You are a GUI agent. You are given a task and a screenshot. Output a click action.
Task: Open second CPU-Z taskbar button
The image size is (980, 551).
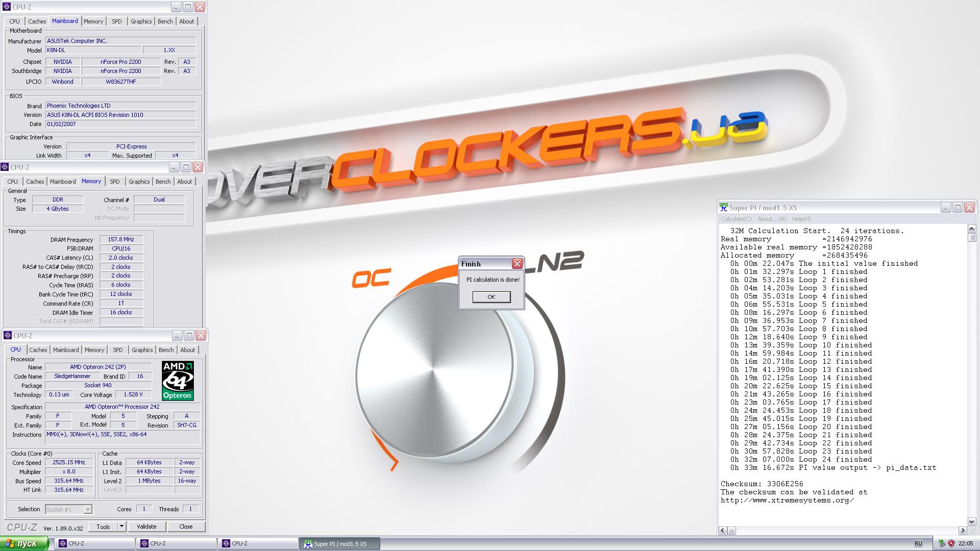(177, 543)
